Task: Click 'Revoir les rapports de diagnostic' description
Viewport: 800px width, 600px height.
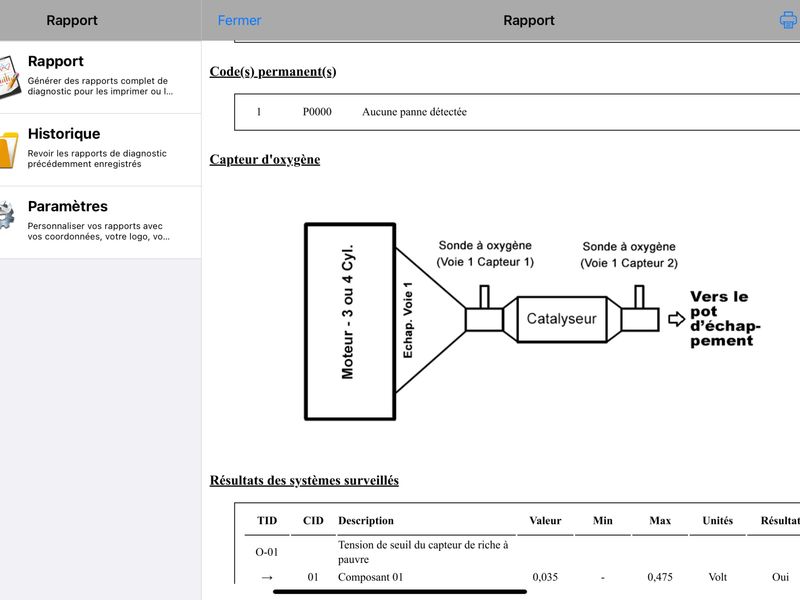Action: [97, 159]
